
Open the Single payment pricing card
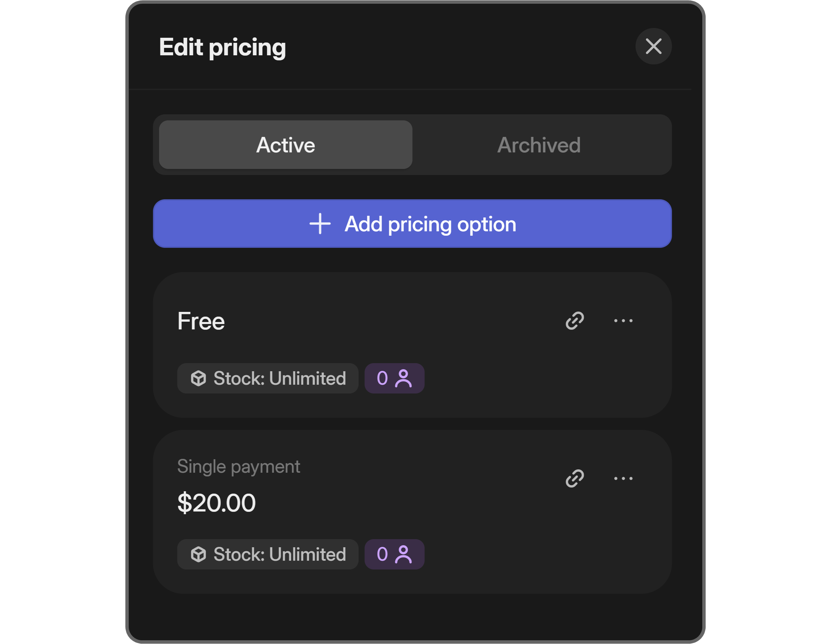[x=412, y=506]
